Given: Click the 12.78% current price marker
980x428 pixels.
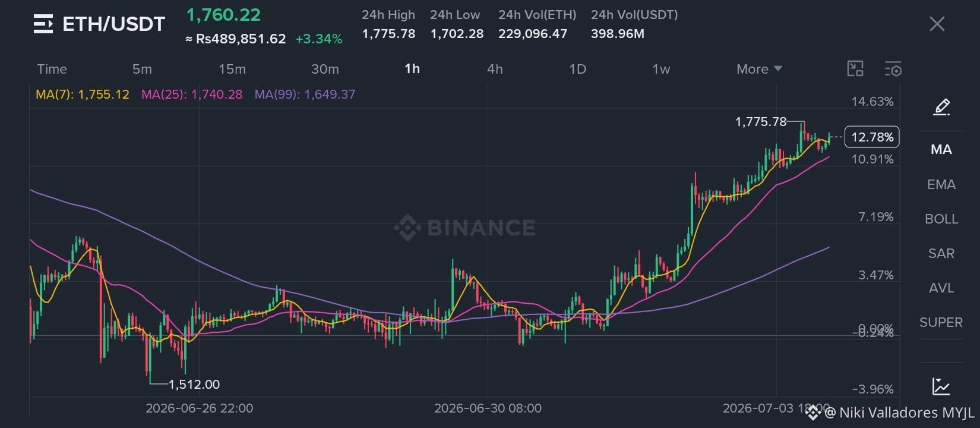Looking at the screenshot, I should pyautogui.click(x=872, y=137).
